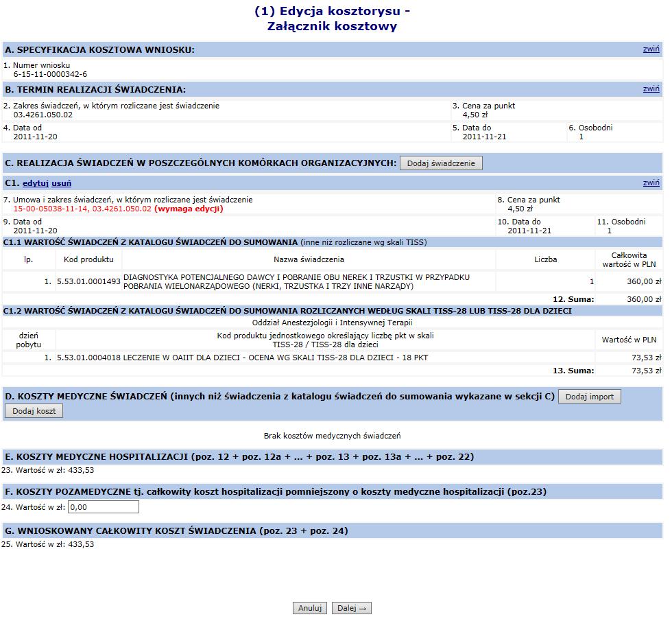672x619 pixels.
Task: Proceed with the Dalej button
Action: 351,608
